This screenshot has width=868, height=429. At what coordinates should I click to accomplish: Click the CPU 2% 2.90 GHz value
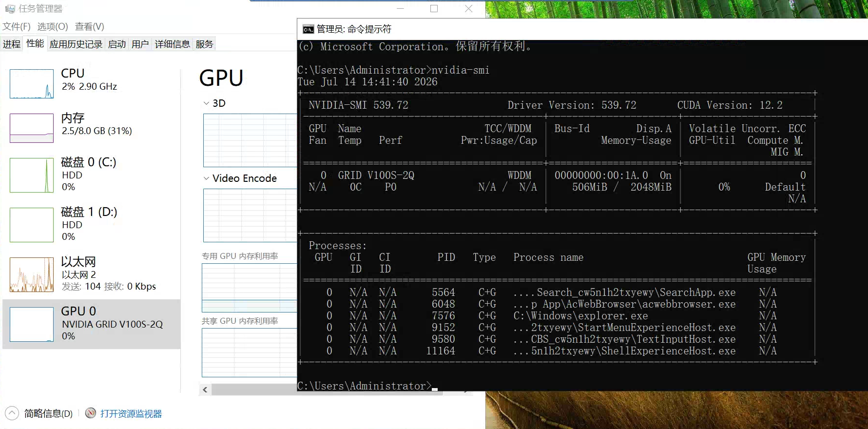coord(90,86)
